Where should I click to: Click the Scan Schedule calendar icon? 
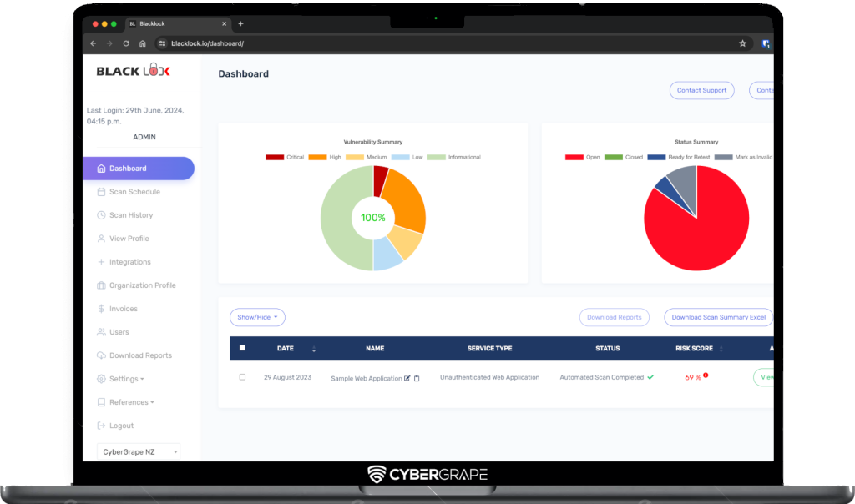[101, 192]
